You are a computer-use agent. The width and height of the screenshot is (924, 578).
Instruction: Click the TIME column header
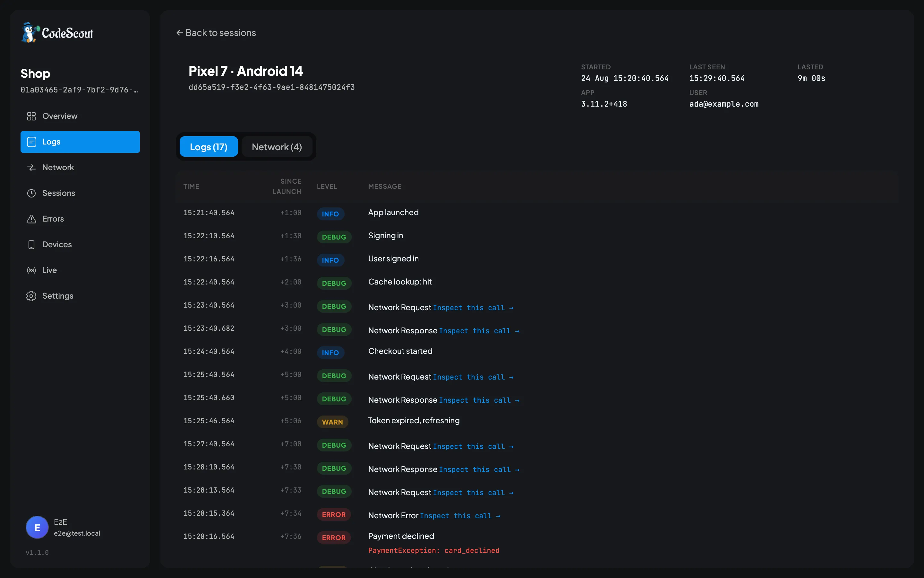point(191,187)
